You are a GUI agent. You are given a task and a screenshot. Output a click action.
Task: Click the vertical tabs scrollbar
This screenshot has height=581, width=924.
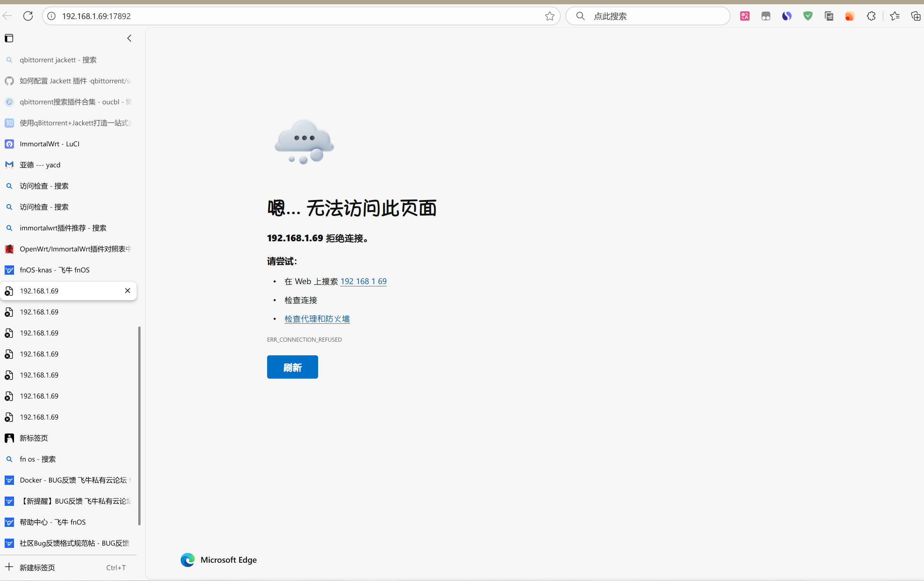coord(139,425)
